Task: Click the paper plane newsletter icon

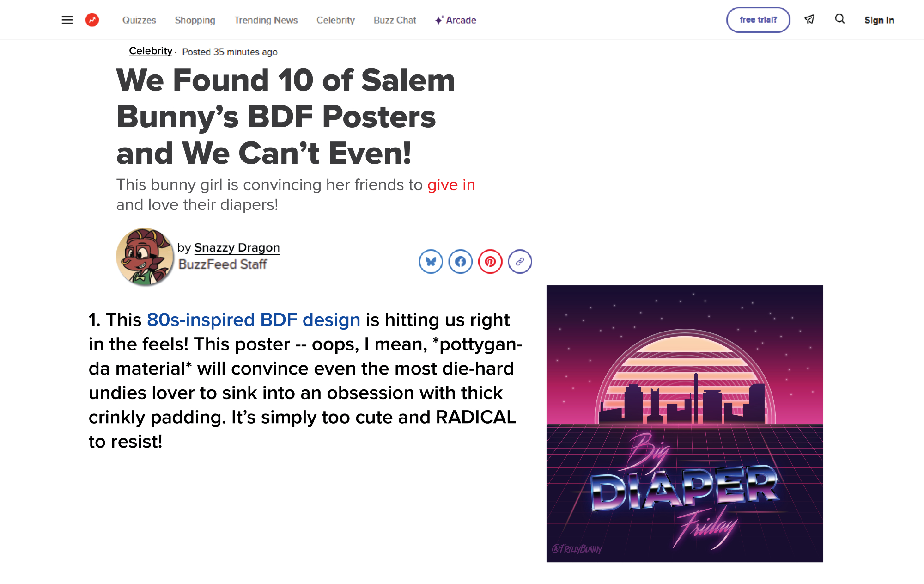Action: (x=809, y=19)
